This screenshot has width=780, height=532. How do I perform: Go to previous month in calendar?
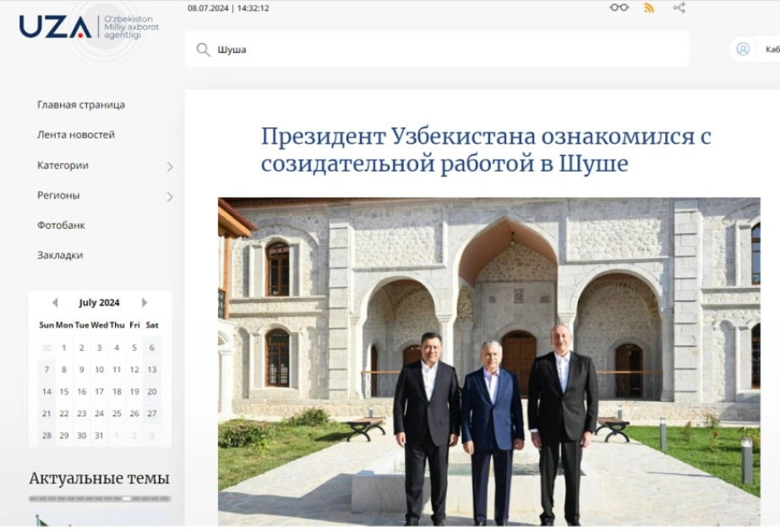(x=55, y=302)
